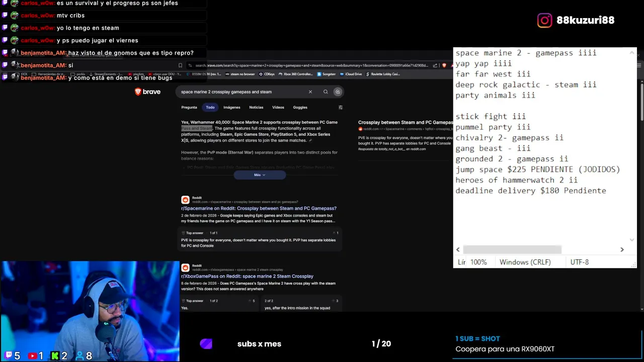This screenshot has height=362, width=644.
Task: Click upvote icon on PVE crossplay answer
Action: tap(335, 233)
